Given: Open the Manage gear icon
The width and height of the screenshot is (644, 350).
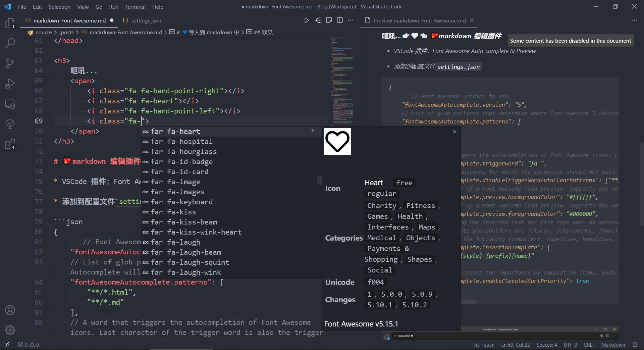Looking at the screenshot, I should (10, 330).
